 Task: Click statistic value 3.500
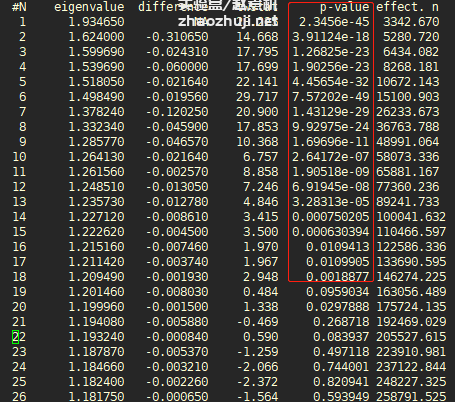tap(261, 232)
